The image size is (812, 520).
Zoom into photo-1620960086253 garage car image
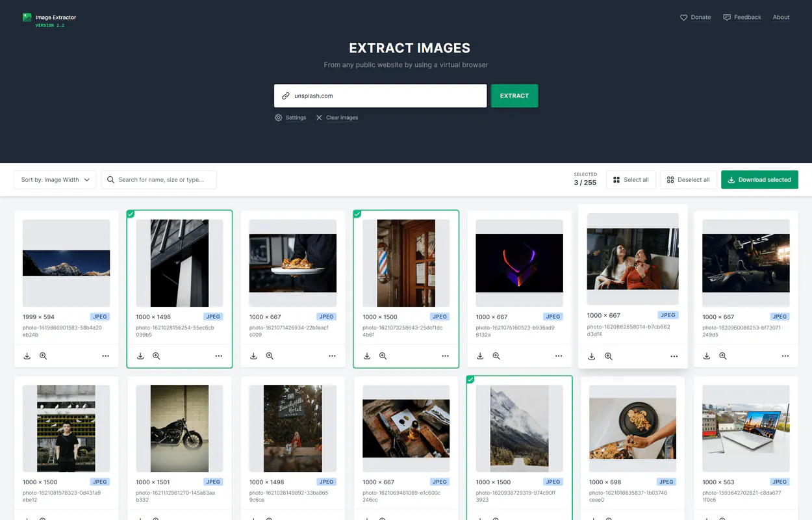pos(722,356)
